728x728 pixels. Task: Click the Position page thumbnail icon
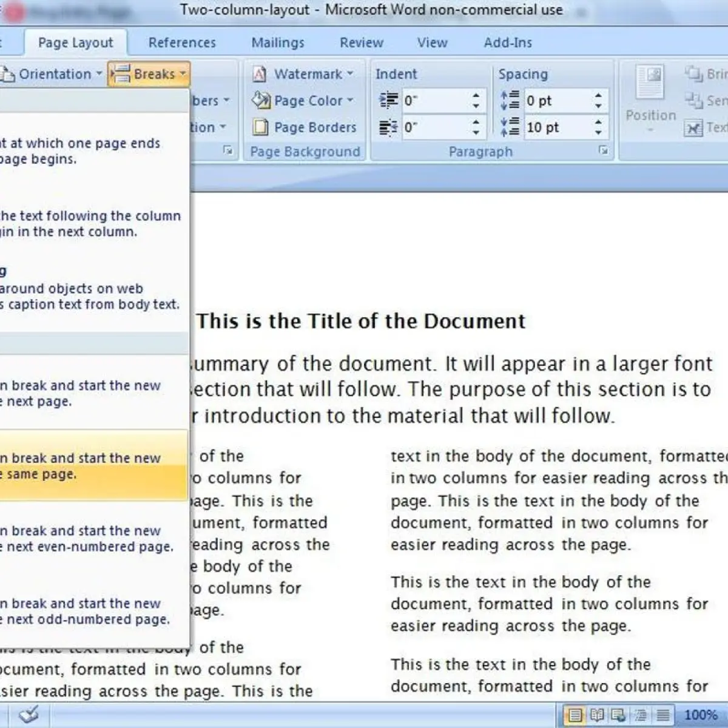pyautogui.click(x=650, y=83)
